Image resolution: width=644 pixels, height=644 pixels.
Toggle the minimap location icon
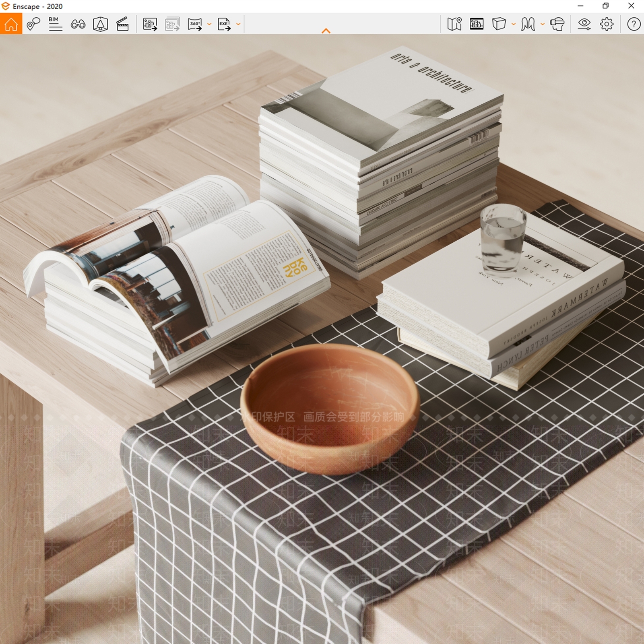tap(454, 24)
